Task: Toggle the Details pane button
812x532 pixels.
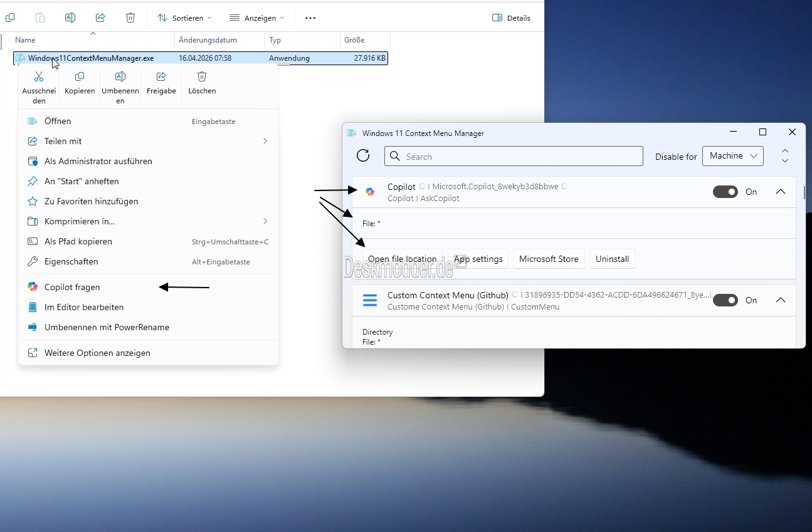Action: point(511,18)
